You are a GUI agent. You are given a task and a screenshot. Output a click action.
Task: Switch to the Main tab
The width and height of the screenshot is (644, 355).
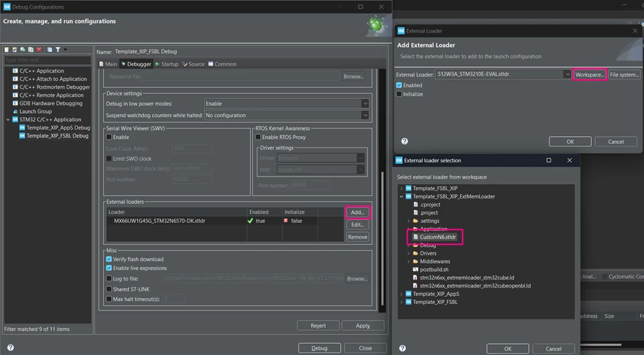(108, 64)
